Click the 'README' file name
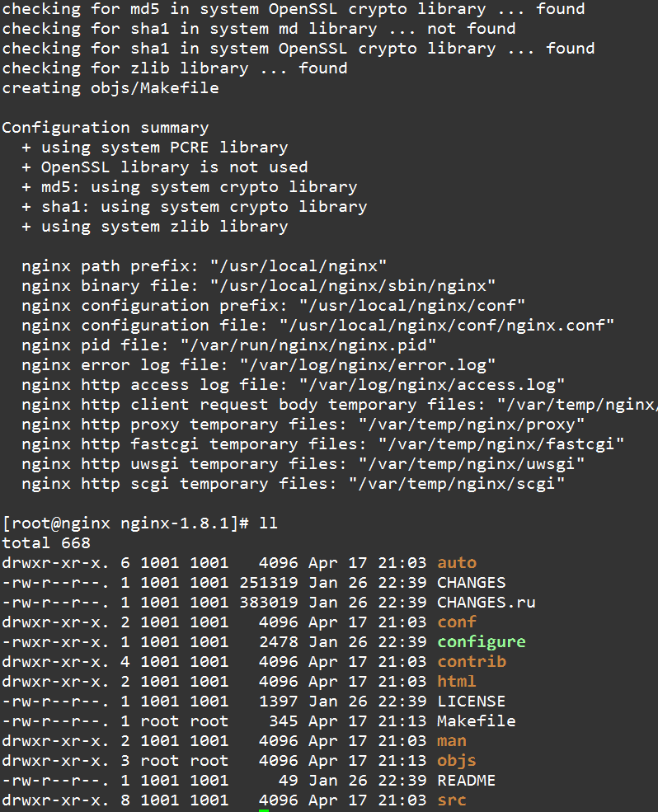This screenshot has width=658, height=812. point(467,781)
